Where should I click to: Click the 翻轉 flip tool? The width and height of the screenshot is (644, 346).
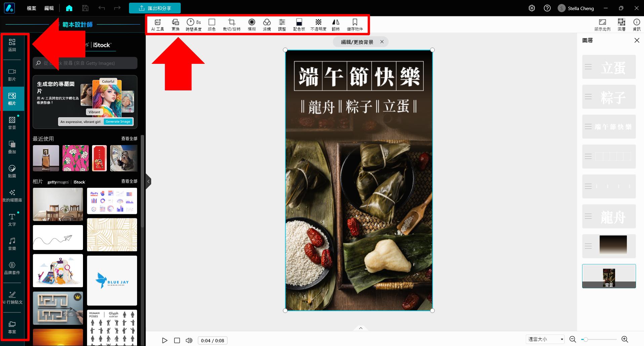pos(336,24)
